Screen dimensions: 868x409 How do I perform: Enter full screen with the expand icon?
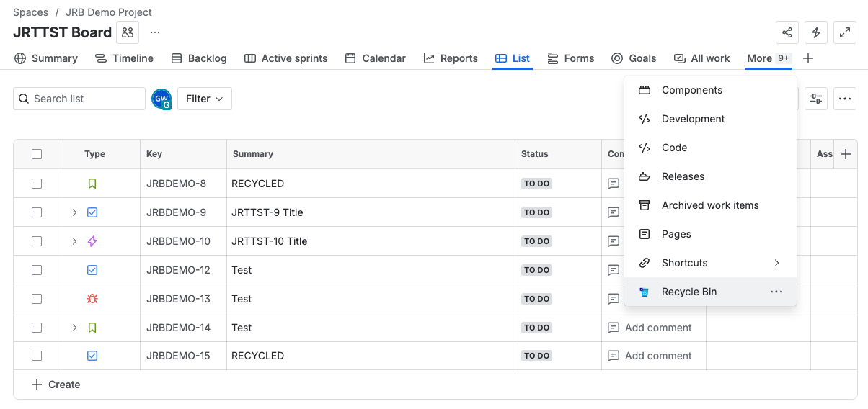pos(845,32)
